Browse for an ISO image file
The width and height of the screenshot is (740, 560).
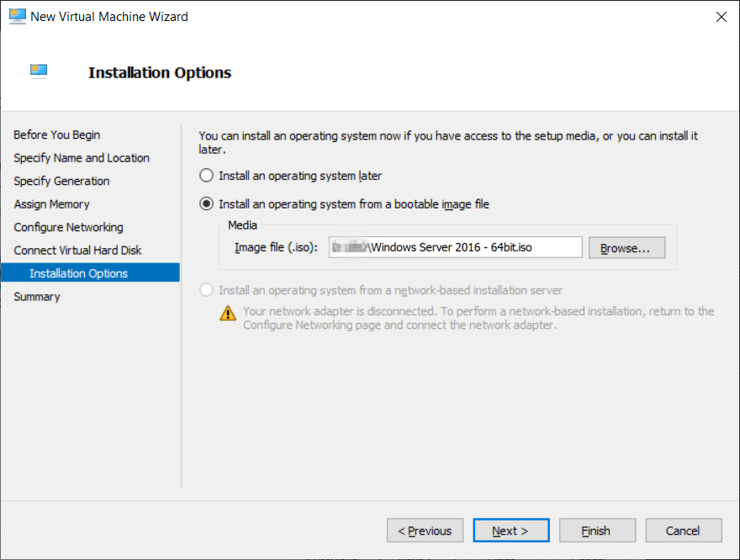point(626,248)
